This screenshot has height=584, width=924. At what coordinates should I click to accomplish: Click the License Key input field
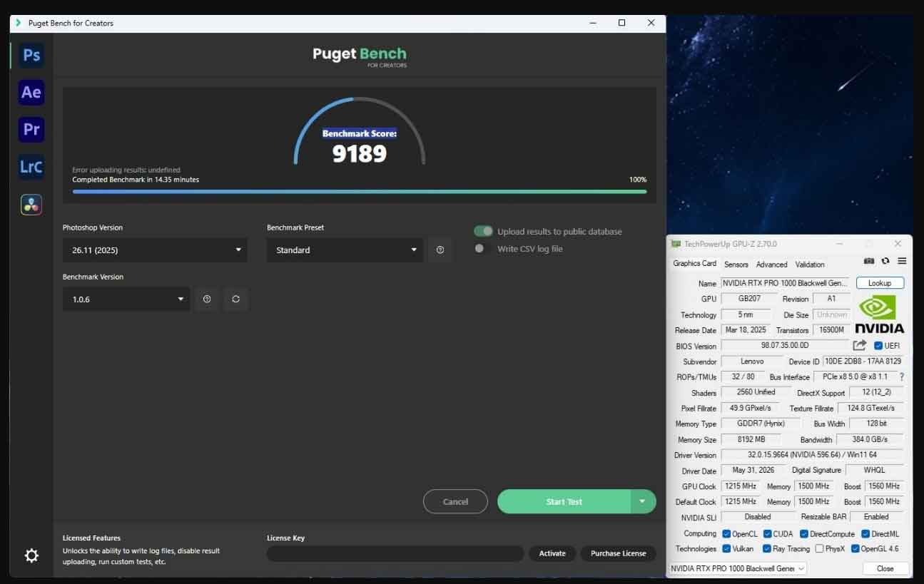(x=395, y=553)
